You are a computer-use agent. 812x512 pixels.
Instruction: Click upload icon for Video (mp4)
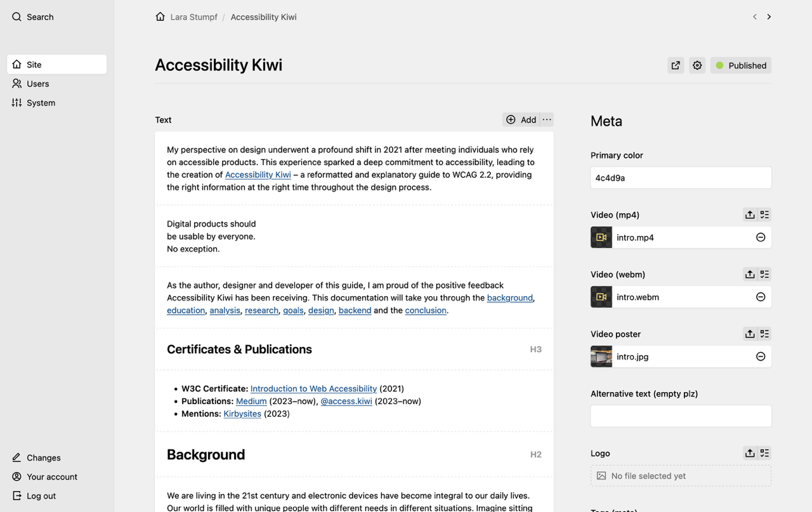click(750, 214)
